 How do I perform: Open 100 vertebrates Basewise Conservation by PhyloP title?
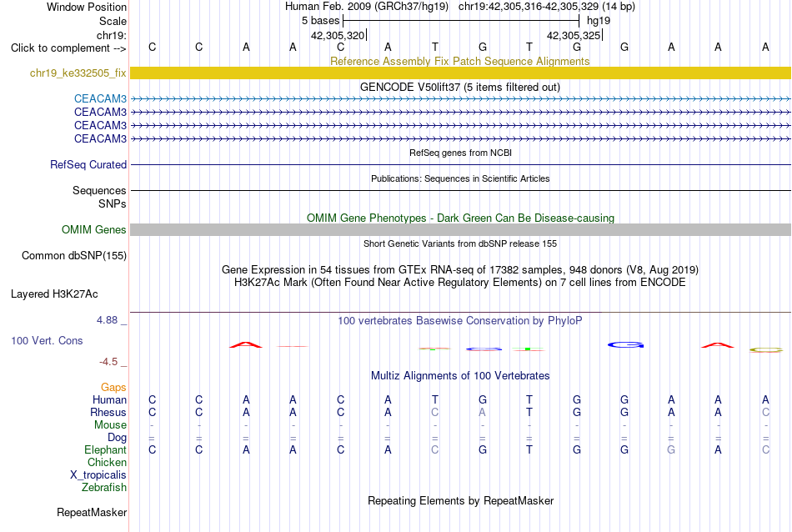pos(460,321)
